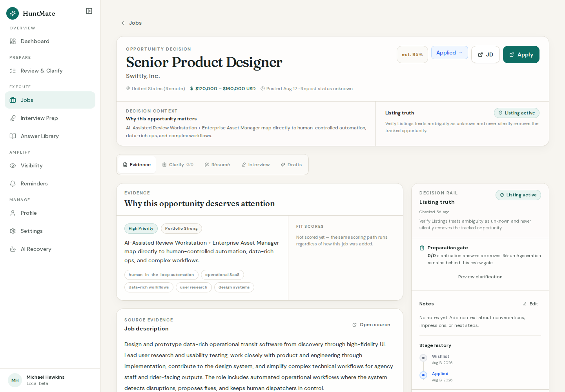Click Review clarification link
The height and width of the screenshot is (392, 565).
480,277
